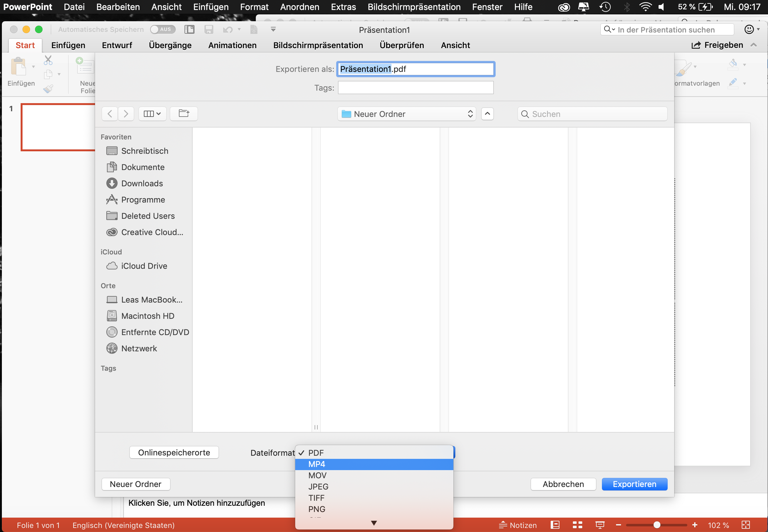Click the Einfügen paste clipboard icon

pyautogui.click(x=19, y=66)
